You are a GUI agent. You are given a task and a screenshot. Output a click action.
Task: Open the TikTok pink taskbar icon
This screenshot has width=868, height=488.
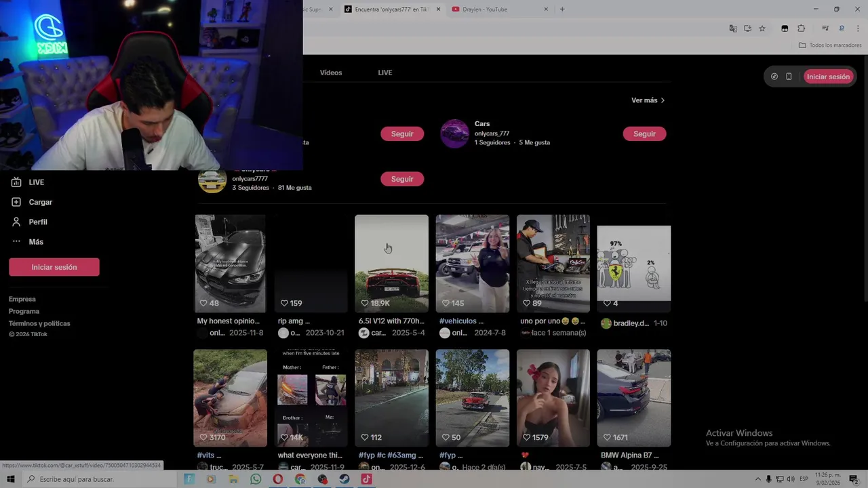click(366, 479)
